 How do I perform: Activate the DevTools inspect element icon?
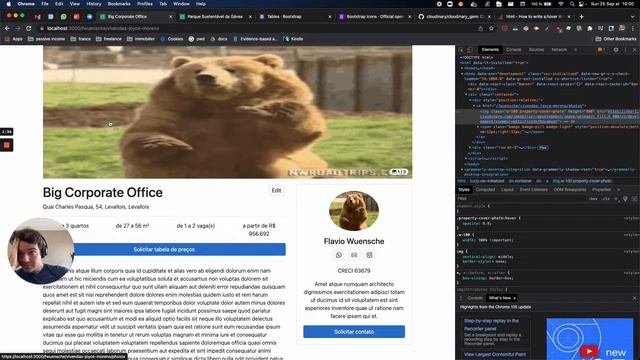(x=462, y=50)
